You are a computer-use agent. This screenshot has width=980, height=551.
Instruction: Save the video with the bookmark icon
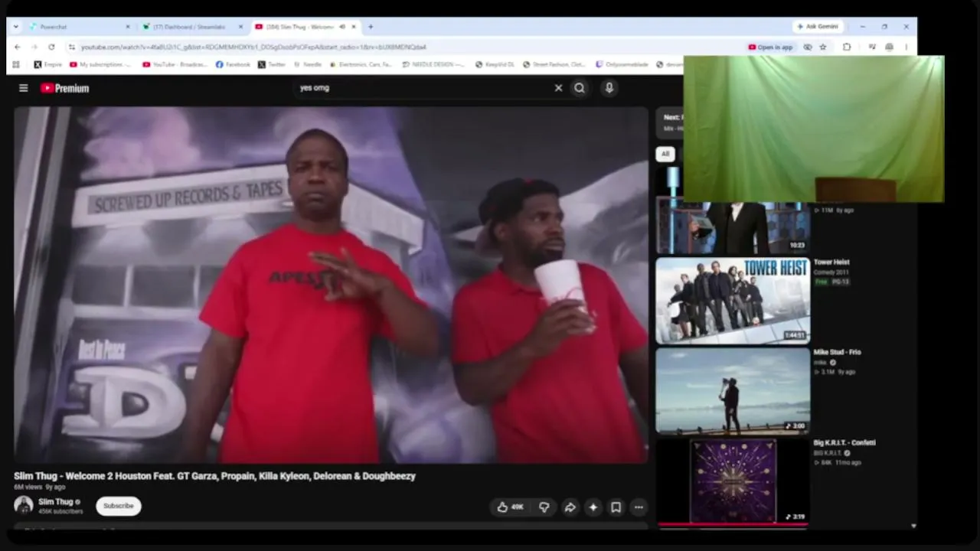click(x=616, y=507)
